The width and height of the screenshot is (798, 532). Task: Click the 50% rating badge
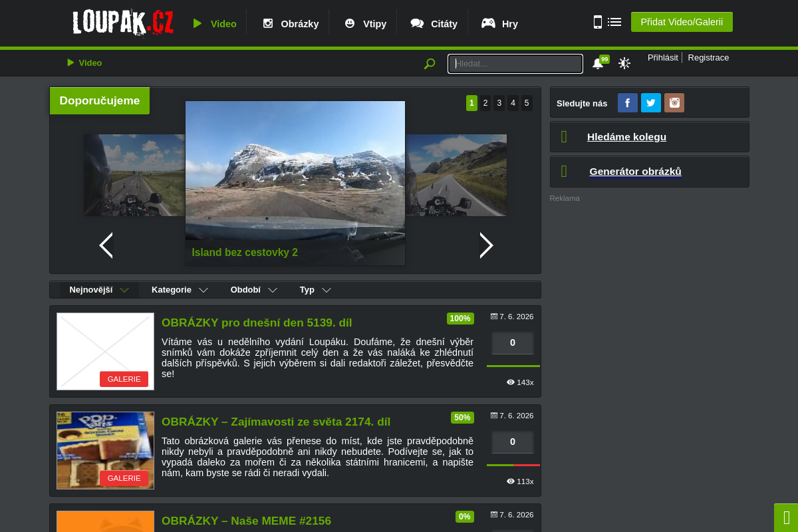click(x=462, y=418)
